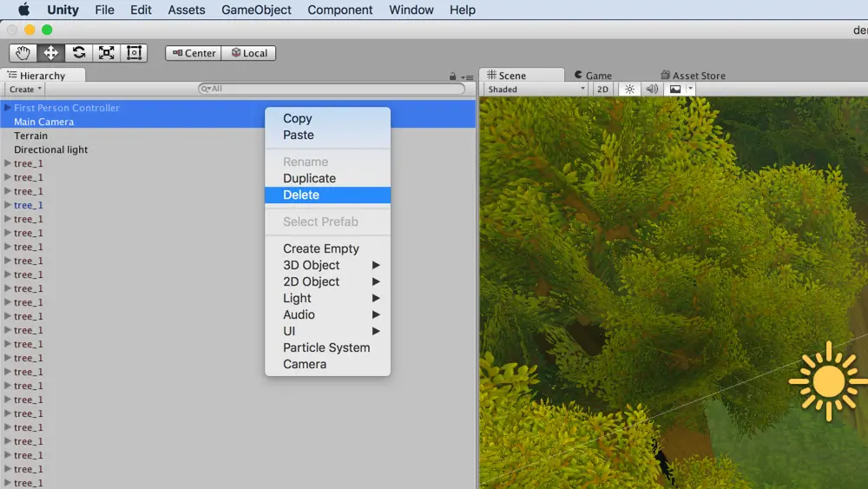The height and width of the screenshot is (489, 868).
Task: Open the Apple menu
Action: click(x=23, y=10)
